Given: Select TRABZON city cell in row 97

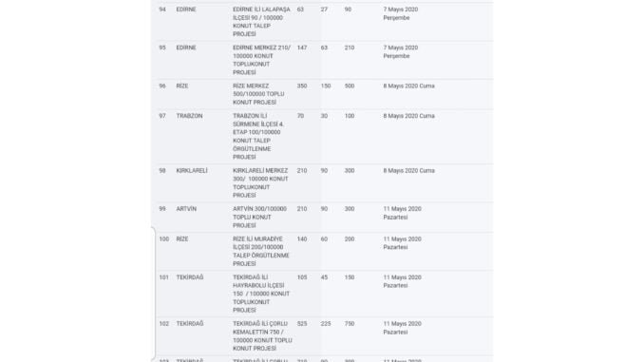Looking at the screenshot, I should point(189,116).
